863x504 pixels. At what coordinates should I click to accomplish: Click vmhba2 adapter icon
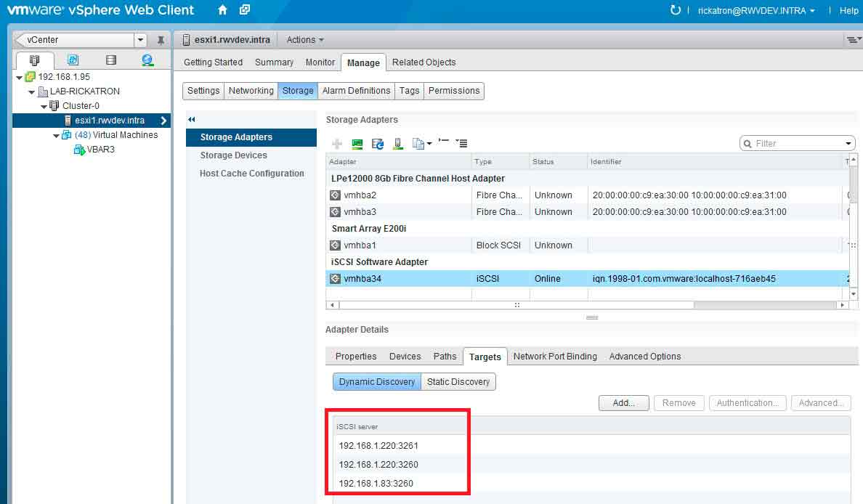(x=335, y=195)
